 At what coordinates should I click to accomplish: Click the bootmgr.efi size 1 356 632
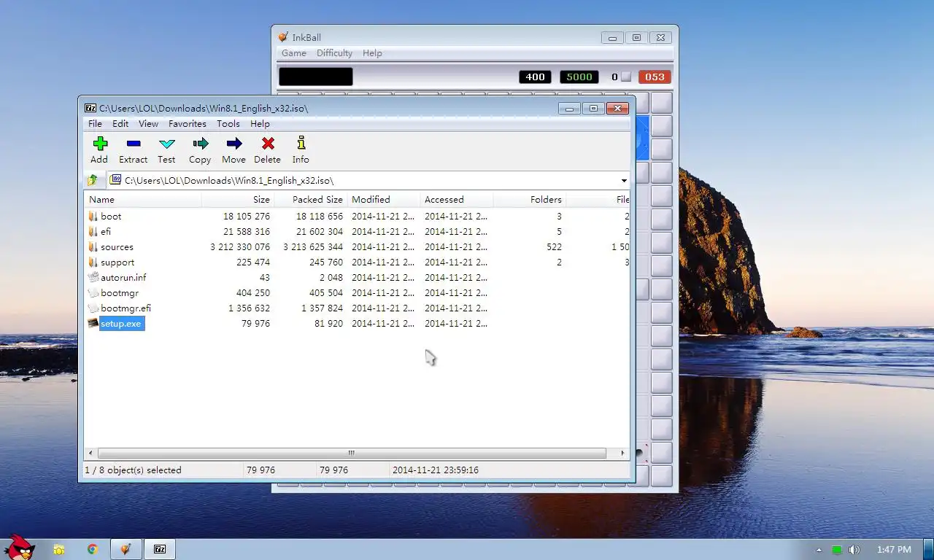pos(249,308)
